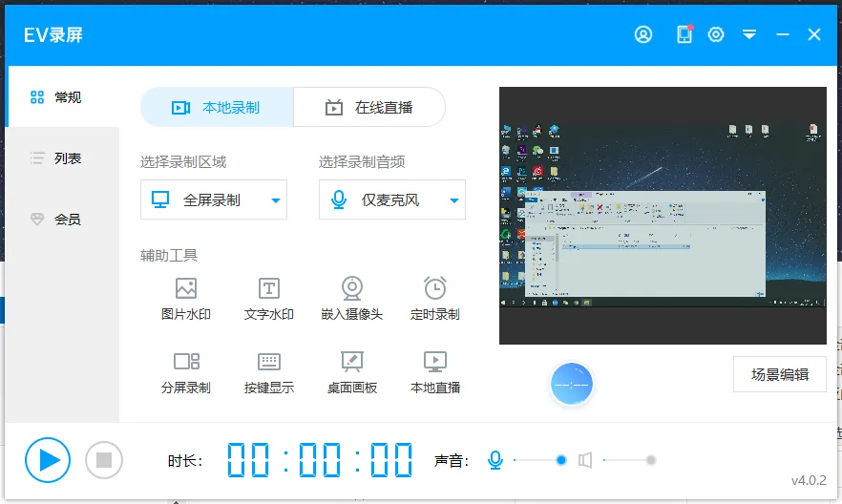The image size is (842, 504).
Task: Open the 嵌入摄像头 webcam tool
Action: click(x=351, y=299)
